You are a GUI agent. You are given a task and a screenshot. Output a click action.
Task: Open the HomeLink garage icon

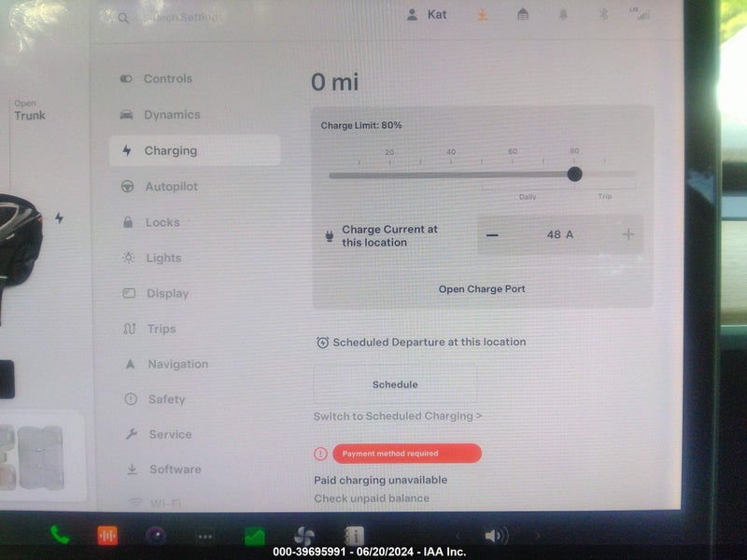click(523, 15)
